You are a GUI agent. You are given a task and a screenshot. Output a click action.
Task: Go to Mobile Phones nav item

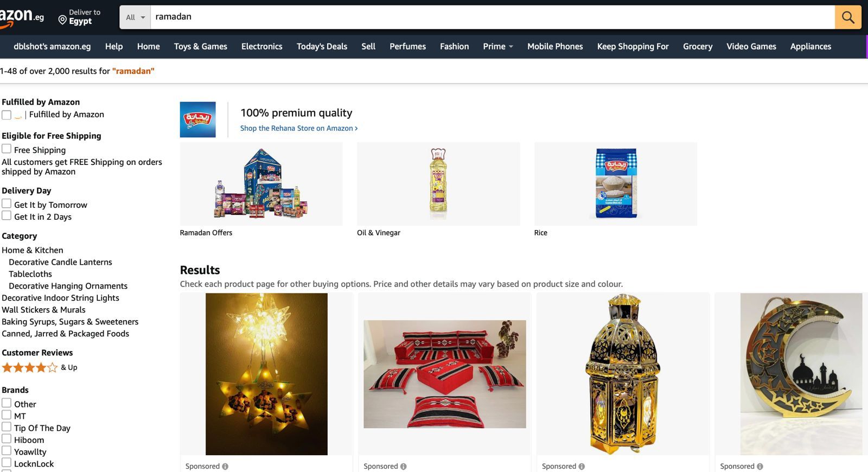[555, 47]
